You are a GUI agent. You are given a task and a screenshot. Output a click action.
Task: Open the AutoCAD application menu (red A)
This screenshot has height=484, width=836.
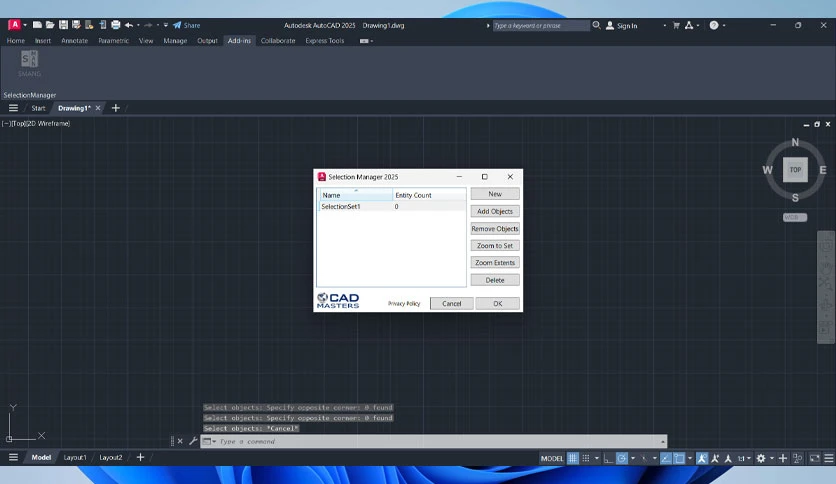click(x=14, y=25)
